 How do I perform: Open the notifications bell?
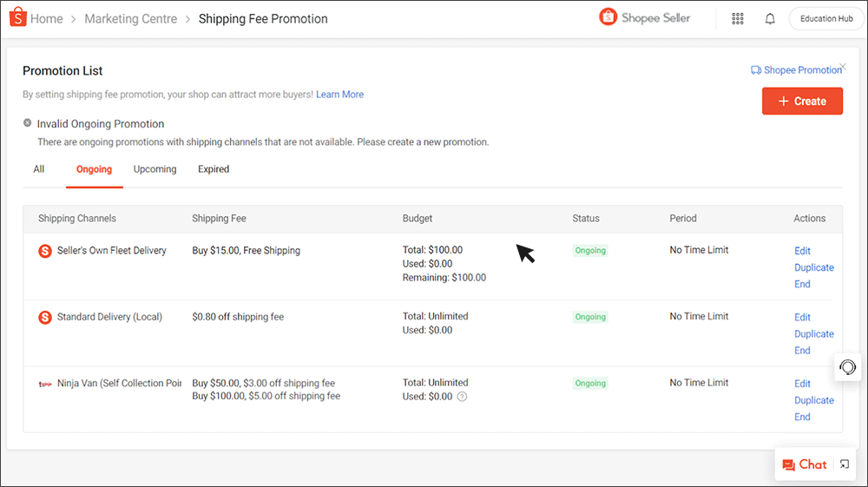pos(770,19)
